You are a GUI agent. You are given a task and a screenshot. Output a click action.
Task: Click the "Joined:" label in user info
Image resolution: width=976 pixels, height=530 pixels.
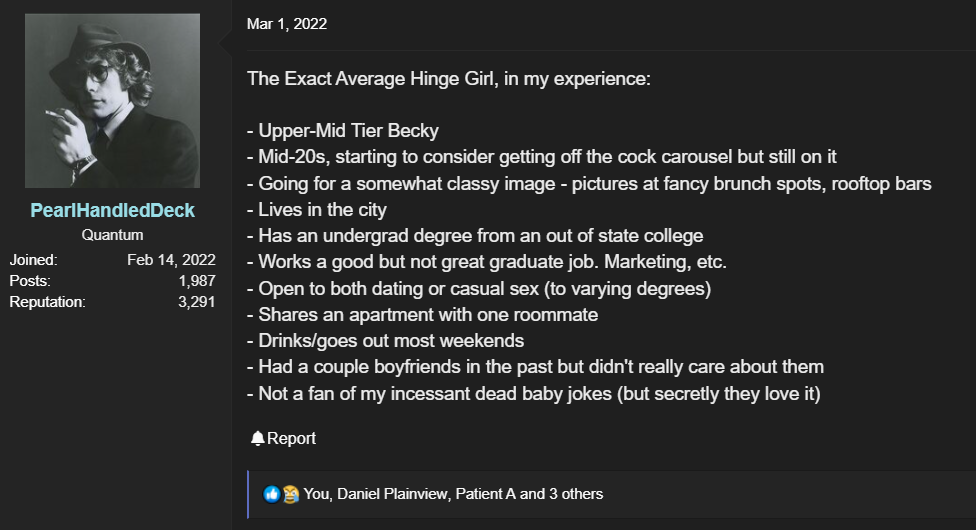[33, 260]
